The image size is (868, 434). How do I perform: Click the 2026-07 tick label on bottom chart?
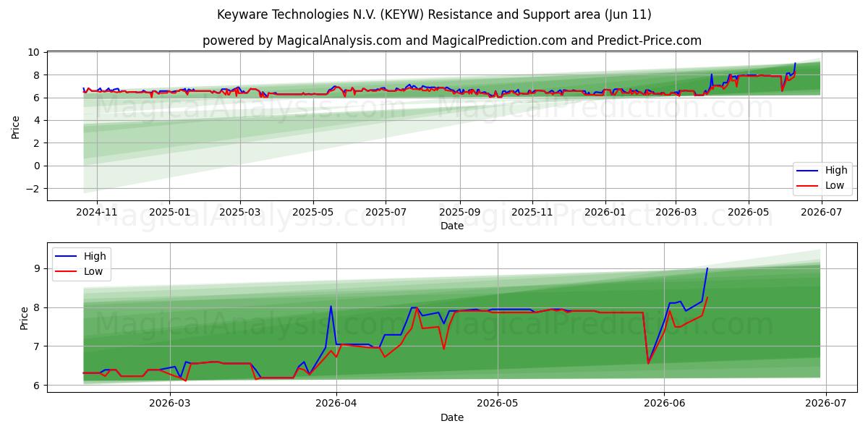[x=825, y=404]
